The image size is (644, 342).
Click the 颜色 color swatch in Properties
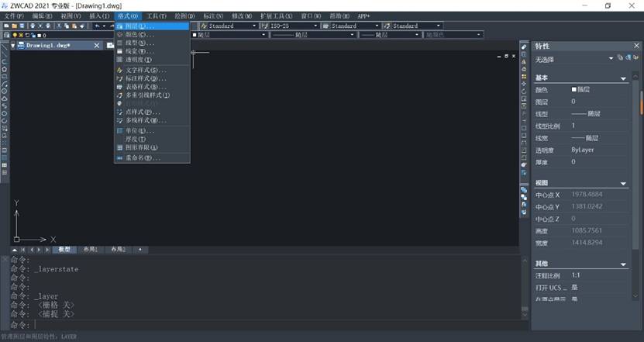pos(574,90)
